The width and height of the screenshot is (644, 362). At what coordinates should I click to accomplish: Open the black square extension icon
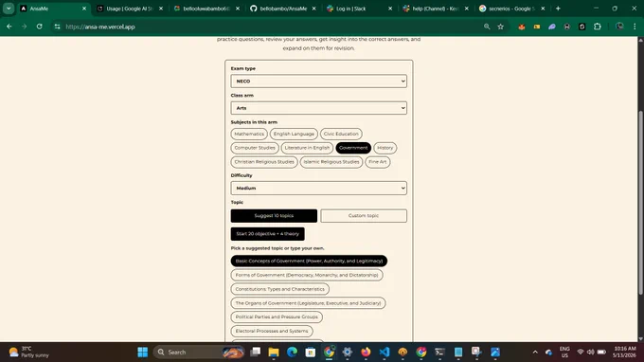tap(582, 27)
